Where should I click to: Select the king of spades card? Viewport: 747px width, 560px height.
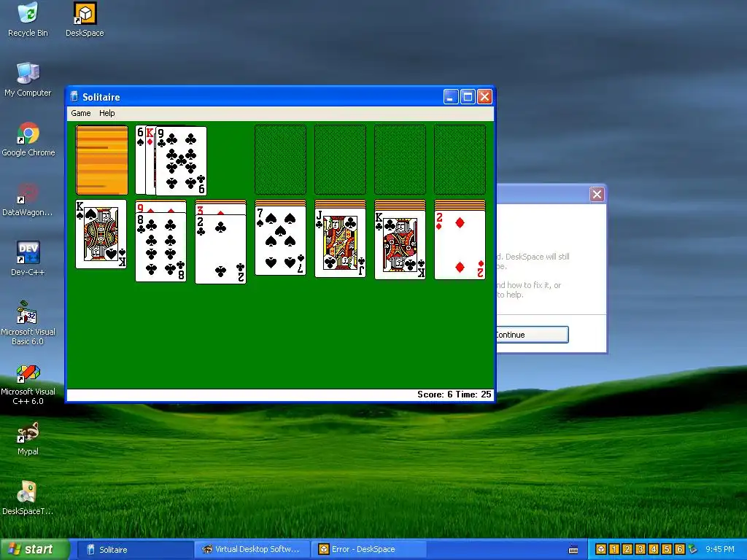pyautogui.click(x=101, y=234)
